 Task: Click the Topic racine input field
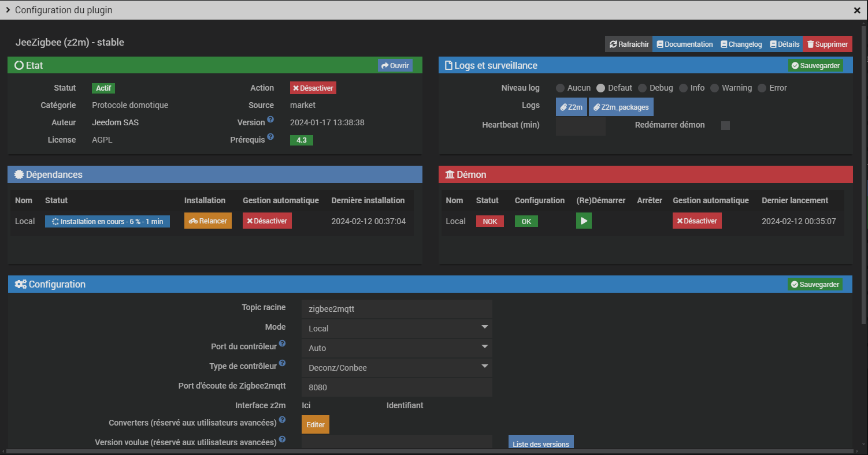point(396,309)
